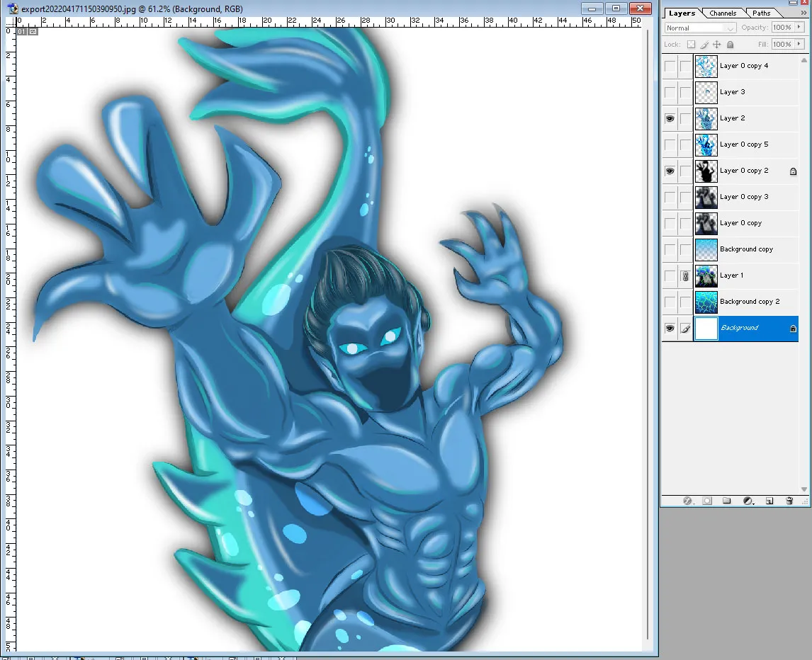Open the new adjustment layer icon
The image size is (812, 660).
(748, 501)
